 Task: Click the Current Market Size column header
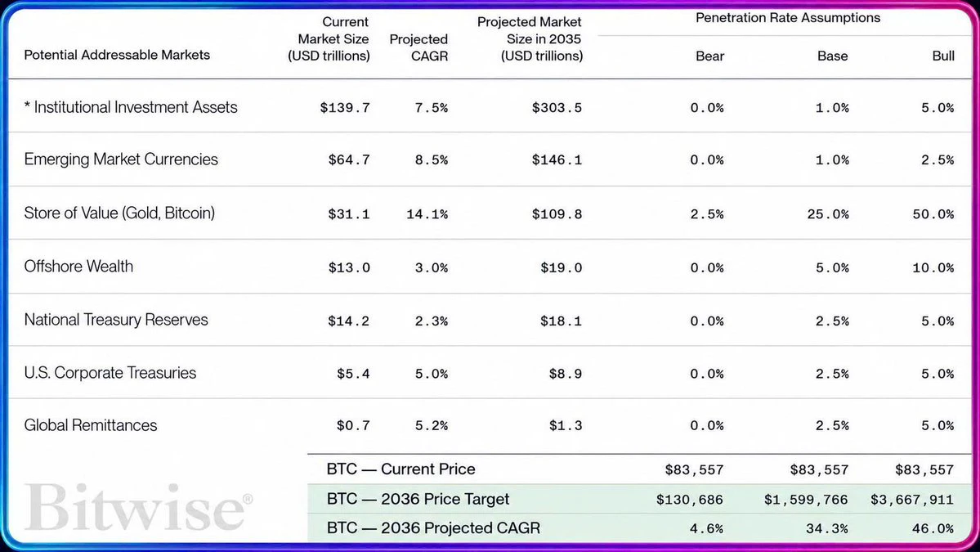[329, 38]
